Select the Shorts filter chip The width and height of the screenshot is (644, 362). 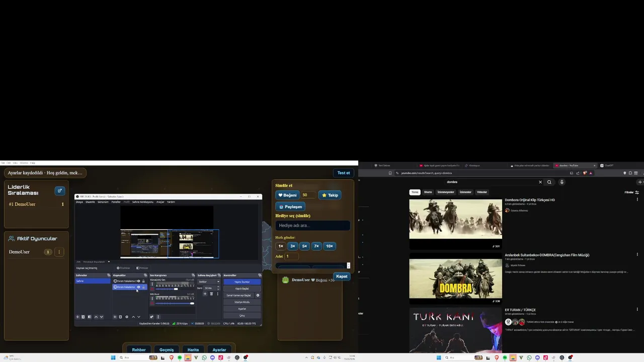click(428, 192)
